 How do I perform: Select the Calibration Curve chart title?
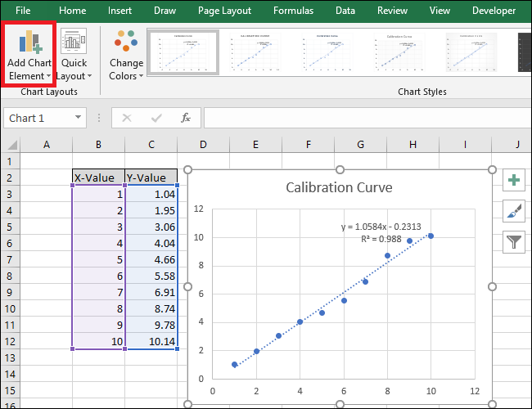339,187
